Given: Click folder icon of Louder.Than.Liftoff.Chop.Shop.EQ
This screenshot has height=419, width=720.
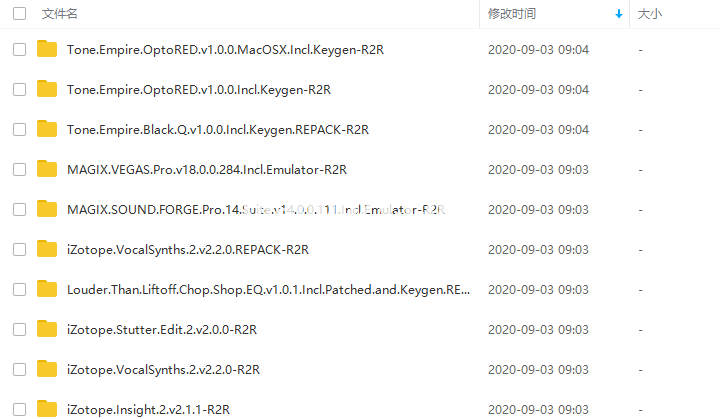Looking at the screenshot, I should [47, 289].
